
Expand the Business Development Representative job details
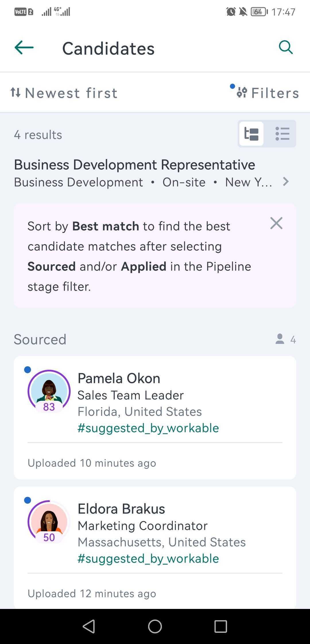286,181
